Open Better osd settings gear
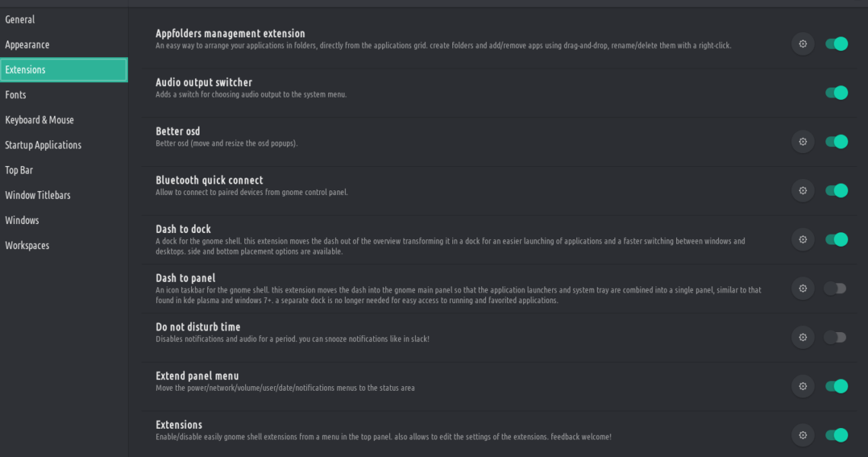 coord(803,142)
